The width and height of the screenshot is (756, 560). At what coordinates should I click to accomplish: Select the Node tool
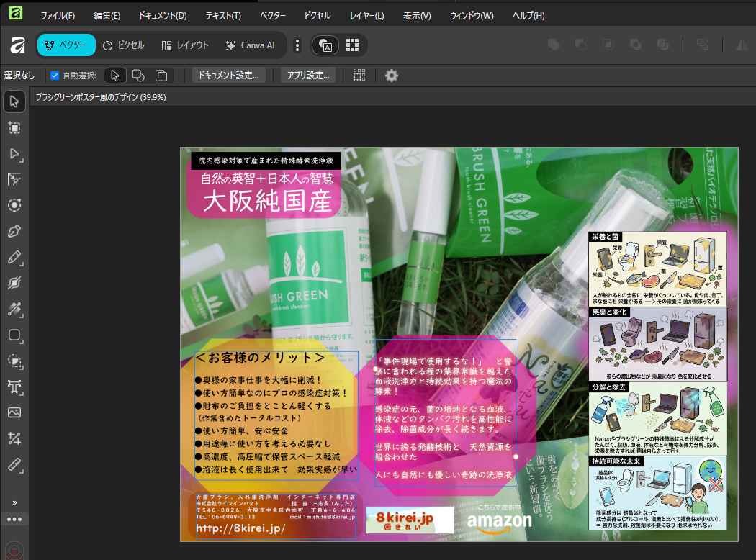pyautogui.click(x=14, y=153)
